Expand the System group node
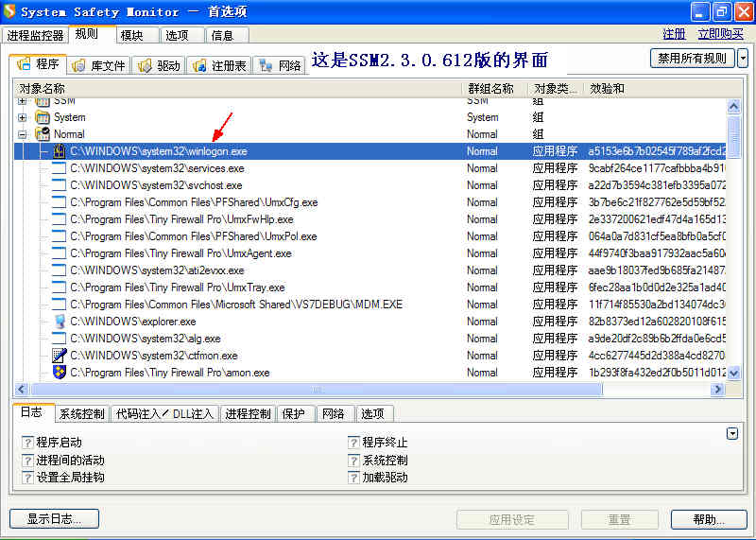 22,117
